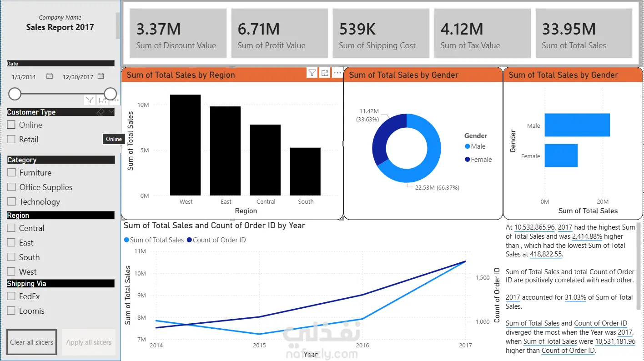Open more options ellipsis on Sales by Region chart
The height and width of the screenshot is (361, 644).
click(337, 73)
